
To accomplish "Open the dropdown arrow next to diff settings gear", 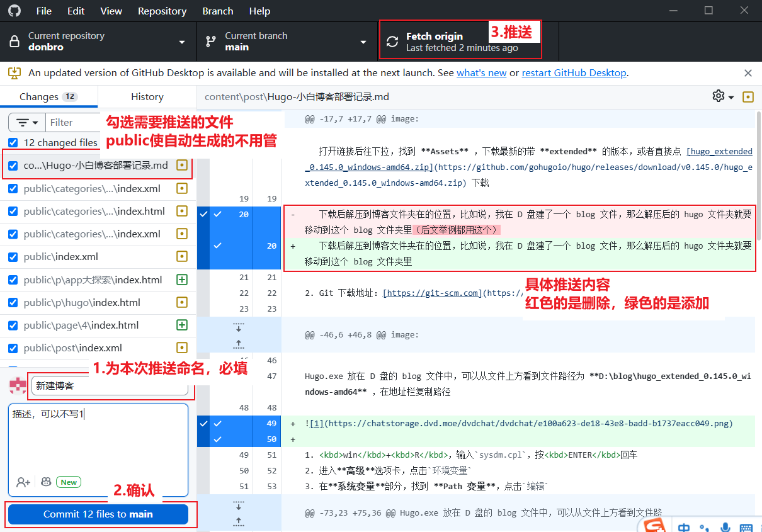I will (731, 97).
